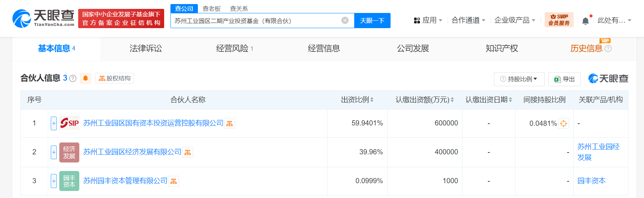Viewport: 644px width, 198px height.
Task: Open the 应用 dropdown menu
Action: pos(428,20)
